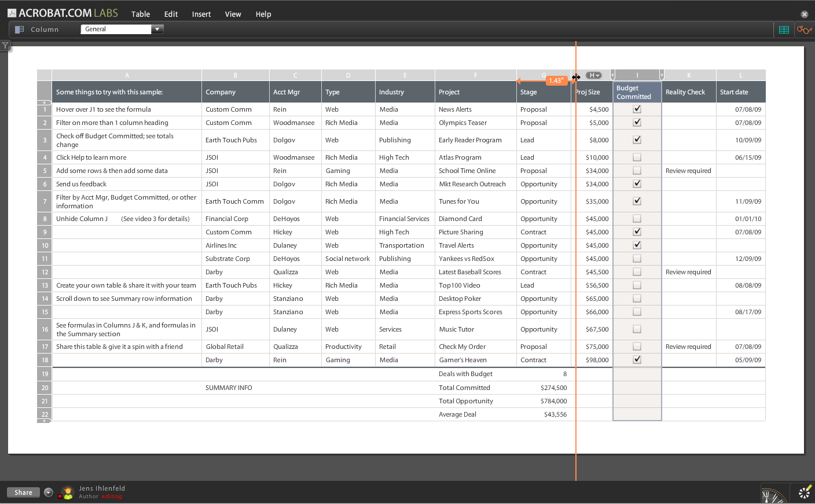Screen dimensions: 815x504
Task: Enable Budget Committed for Music Tutor
Action: tap(637, 329)
